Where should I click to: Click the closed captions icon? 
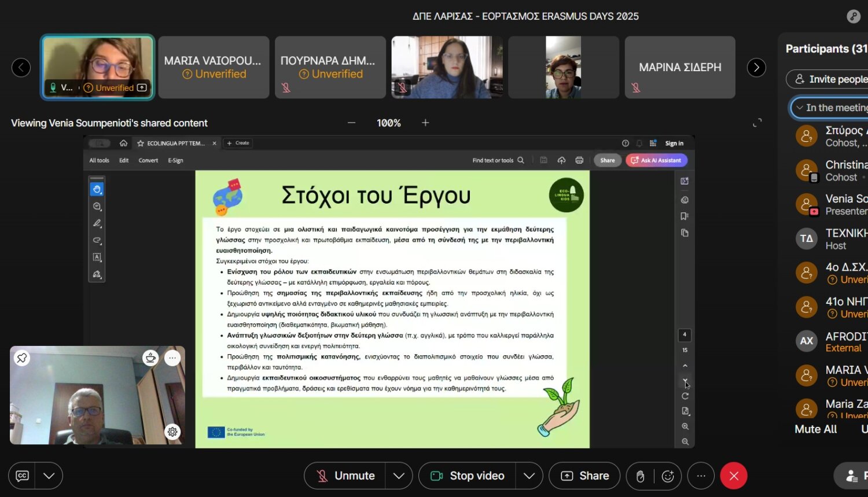pyautogui.click(x=22, y=476)
